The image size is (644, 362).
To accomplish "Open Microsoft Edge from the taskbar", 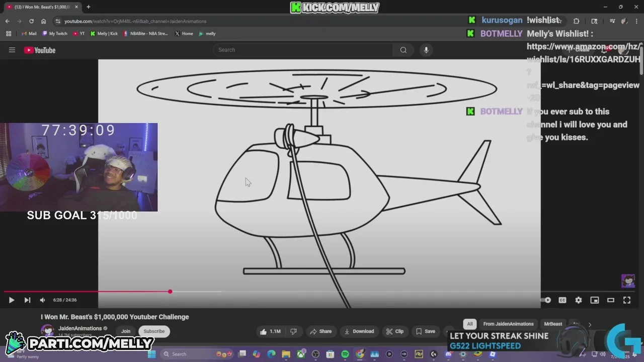I will (271, 354).
